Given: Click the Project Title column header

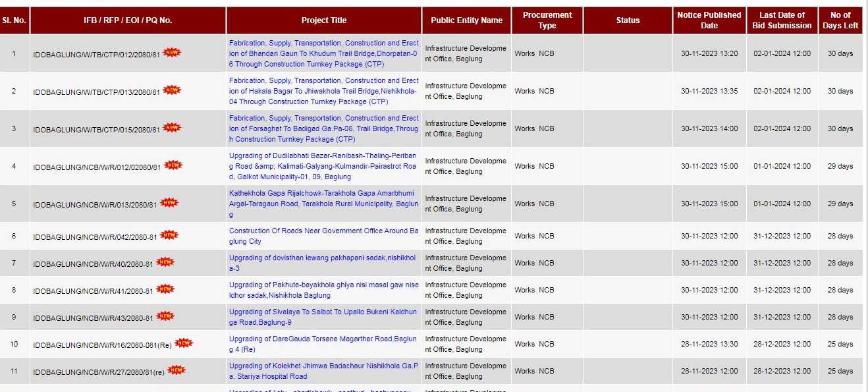Looking at the screenshot, I should point(324,20).
